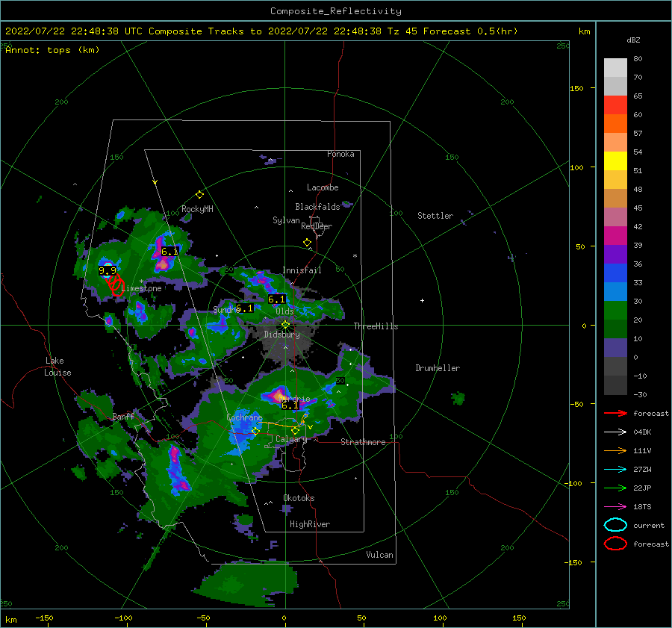Click the yellow diamond marker above Calgary

(x=295, y=430)
